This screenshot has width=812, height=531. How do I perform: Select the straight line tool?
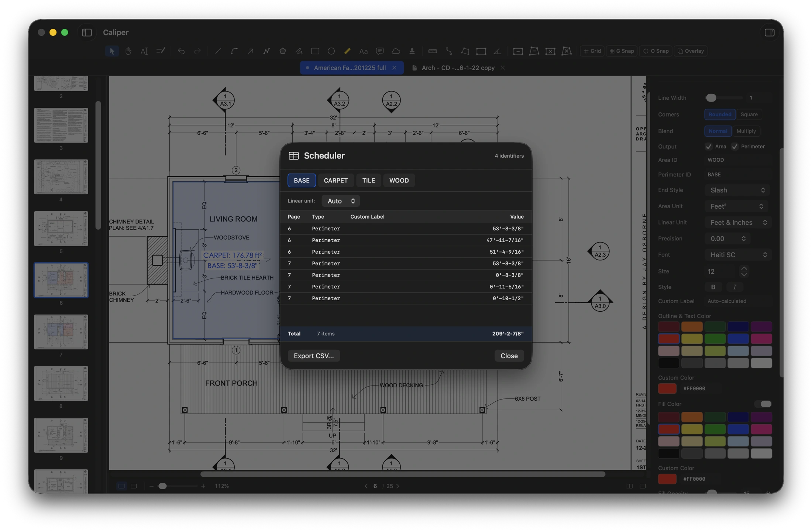click(x=218, y=51)
